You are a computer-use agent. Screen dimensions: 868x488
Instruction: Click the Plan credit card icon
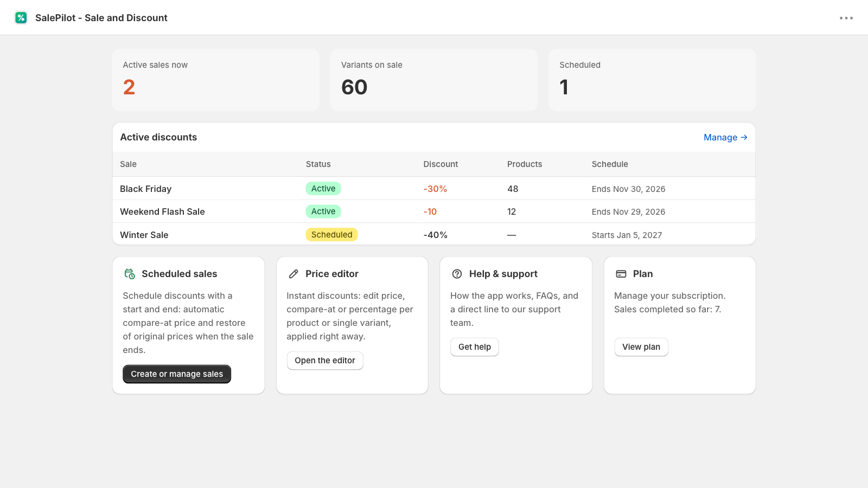pos(621,274)
